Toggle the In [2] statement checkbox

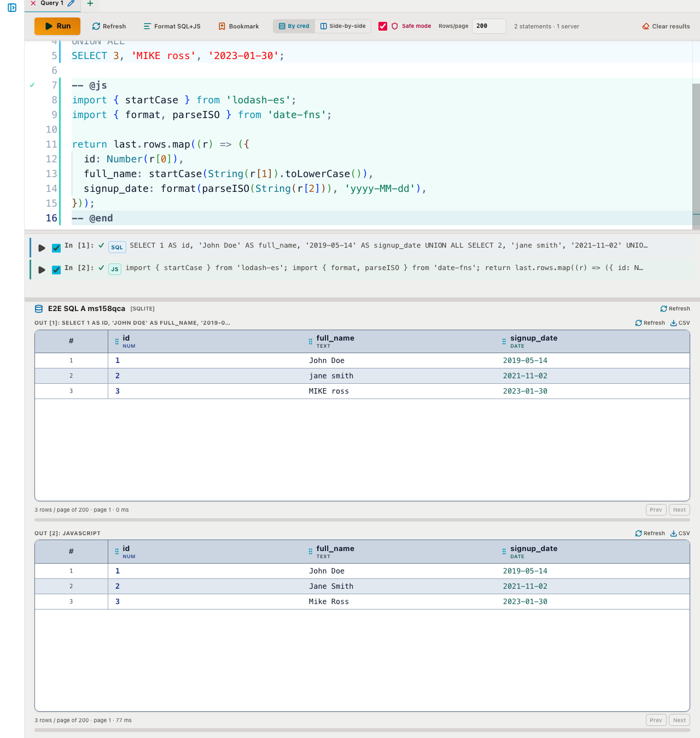56,270
